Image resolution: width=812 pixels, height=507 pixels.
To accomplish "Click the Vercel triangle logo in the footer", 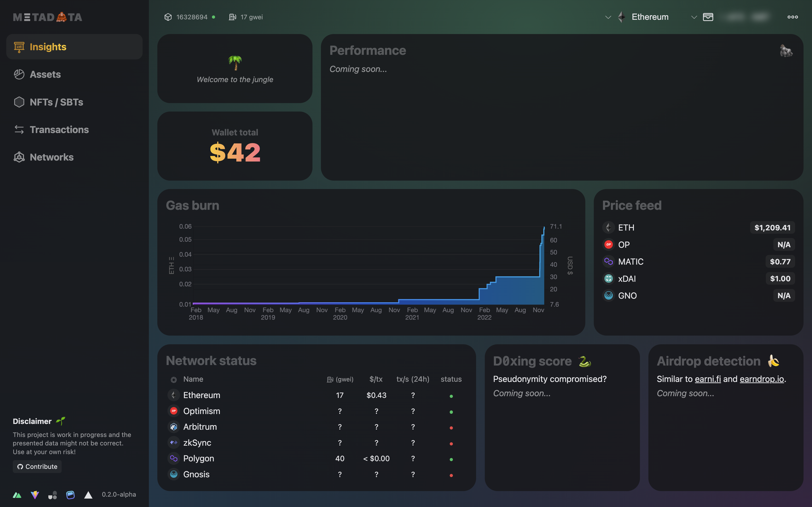I will (88, 494).
